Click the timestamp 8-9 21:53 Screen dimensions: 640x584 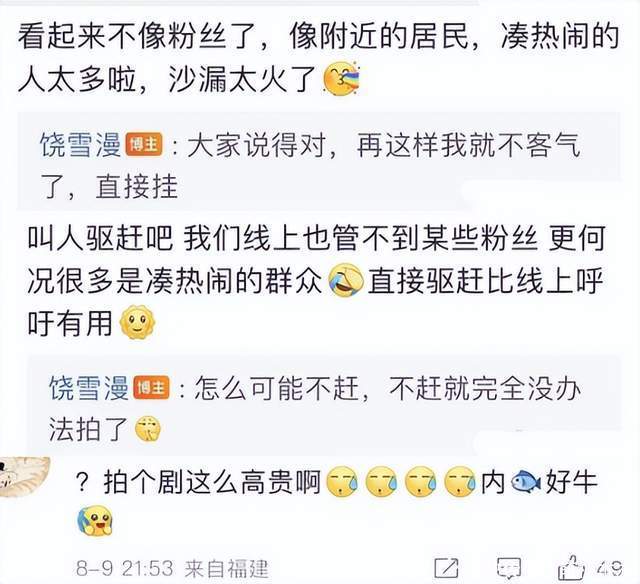(x=124, y=568)
